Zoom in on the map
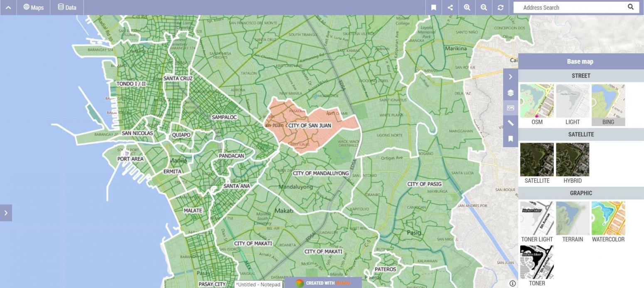 point(467,7)
